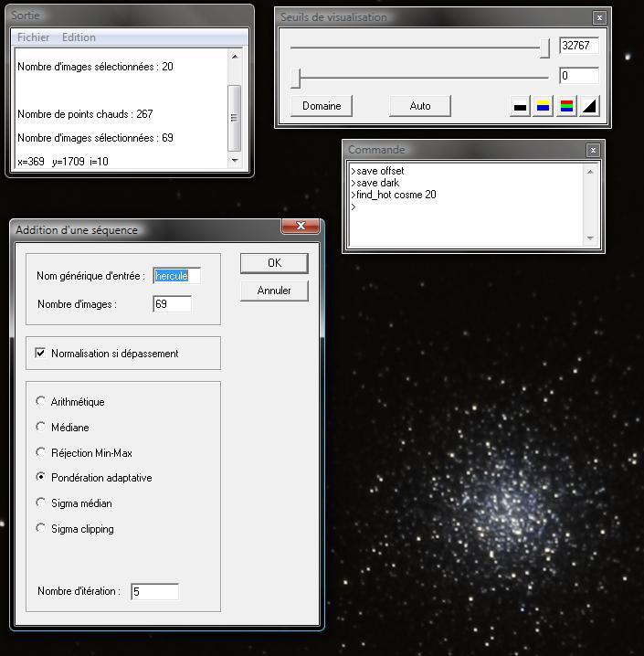Image resolution: width=644 pixels, height=656 pixels.
Task: Toggle Normalisation si dépassement checkbox
Action: click(40, 353)
